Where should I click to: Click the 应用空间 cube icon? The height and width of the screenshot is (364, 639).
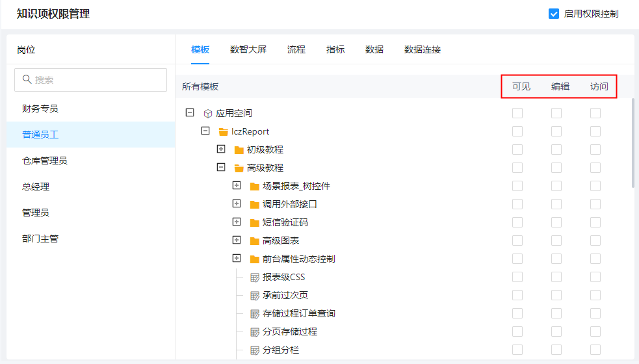point(208,113)
